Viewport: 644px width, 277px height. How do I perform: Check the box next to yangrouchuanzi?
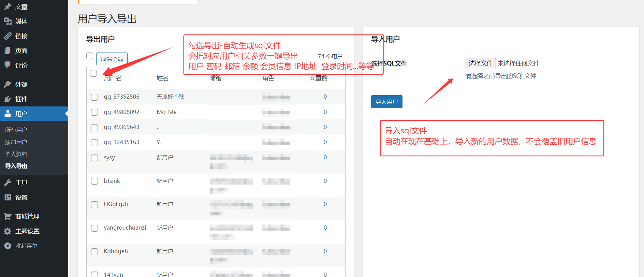point(94,228)
